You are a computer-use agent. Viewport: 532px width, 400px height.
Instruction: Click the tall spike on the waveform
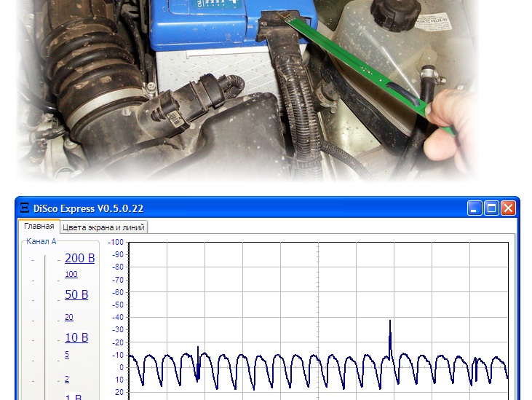(390, 338)
